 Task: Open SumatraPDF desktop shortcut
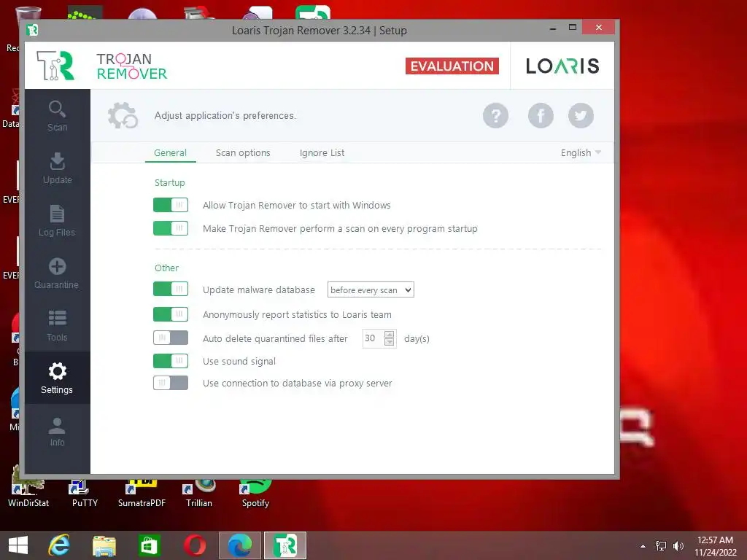tap(142, 494)
